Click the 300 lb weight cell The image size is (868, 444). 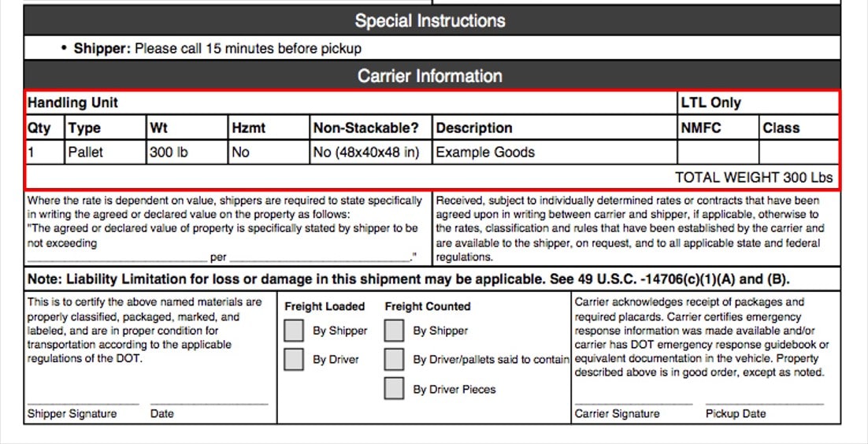click(187, 152)
